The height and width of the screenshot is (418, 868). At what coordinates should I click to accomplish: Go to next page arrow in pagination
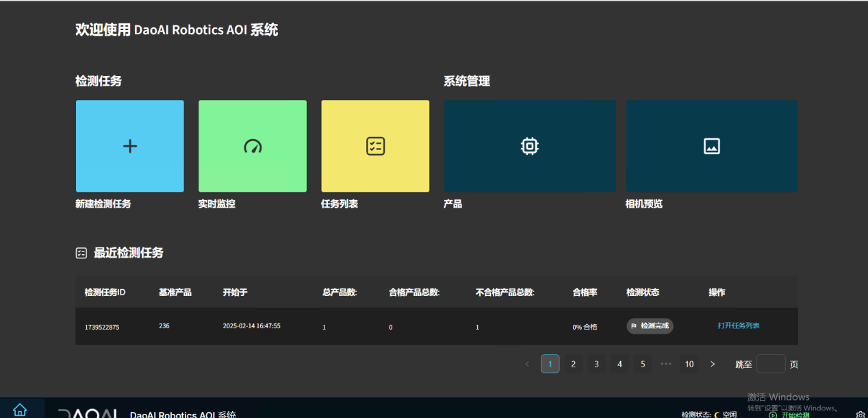click(x=713, y=364)
